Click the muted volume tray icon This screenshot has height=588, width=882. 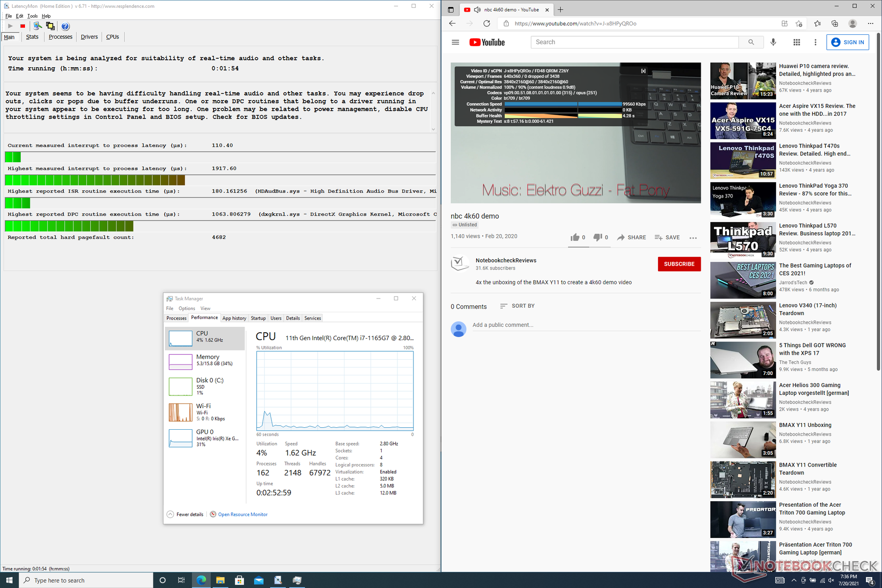(831, 580)
